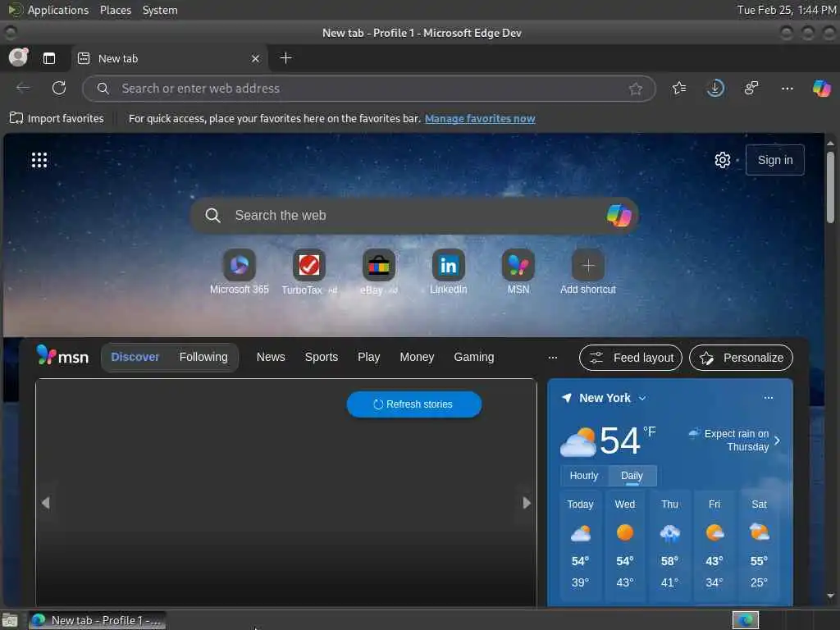Open the Play category
The width and height of the screenshot is (840, 630).
pyautogui.click(x=368, y=357)
